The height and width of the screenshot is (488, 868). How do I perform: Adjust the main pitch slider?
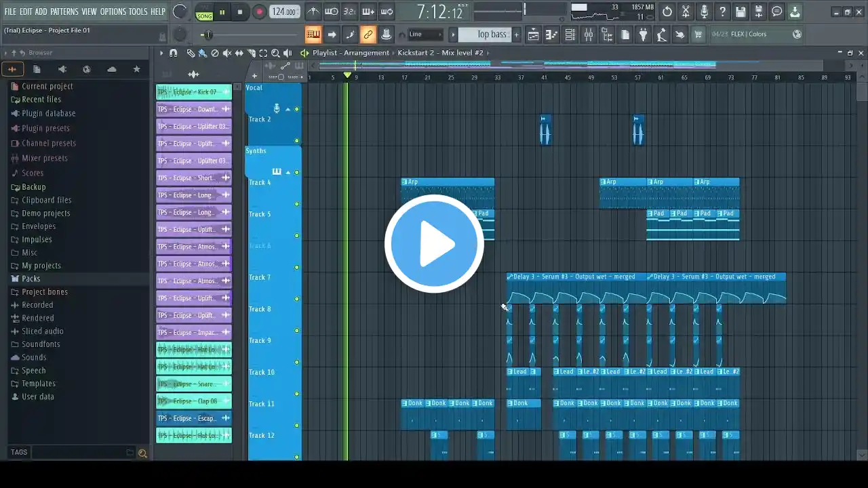208,35
